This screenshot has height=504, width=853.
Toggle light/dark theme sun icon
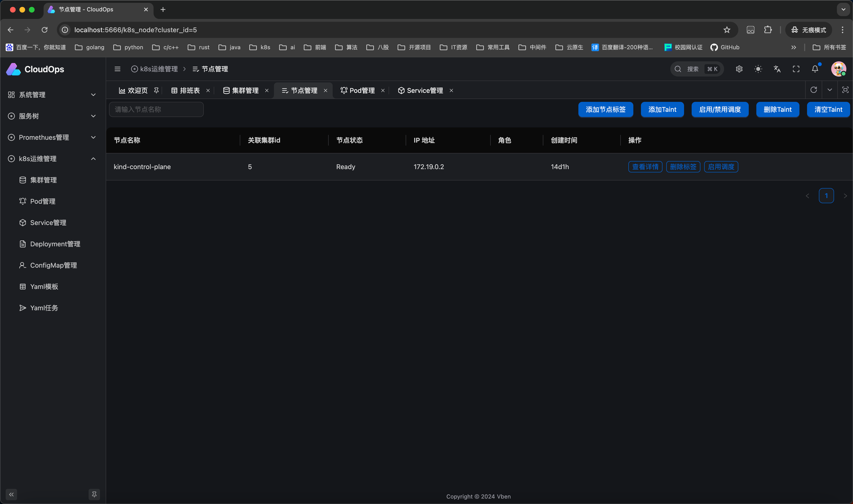click(x=758, y=69)
